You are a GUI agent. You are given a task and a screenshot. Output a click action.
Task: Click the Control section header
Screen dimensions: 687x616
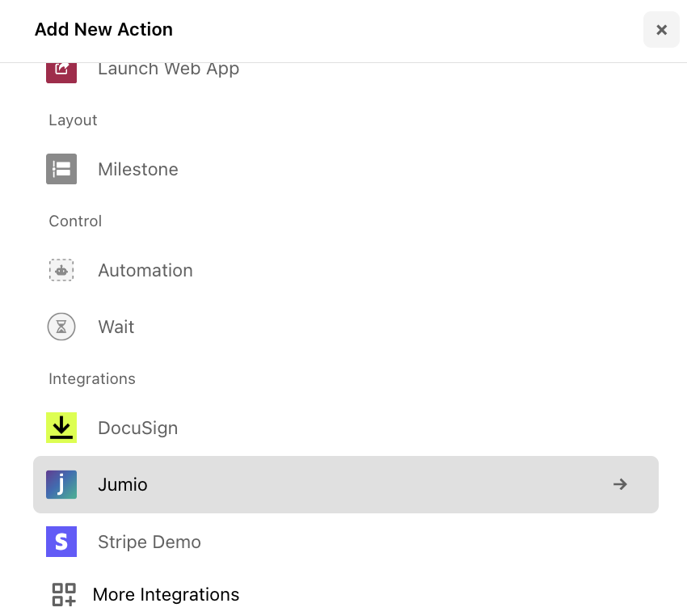(75, 221)
